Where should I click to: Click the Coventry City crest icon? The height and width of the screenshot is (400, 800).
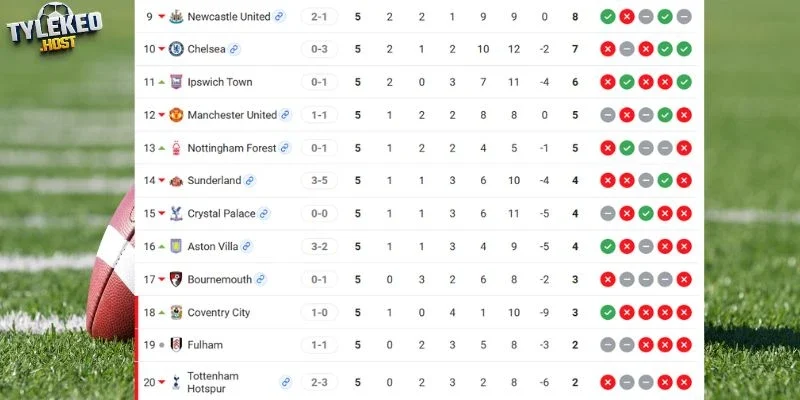click(x=176, y=312)
